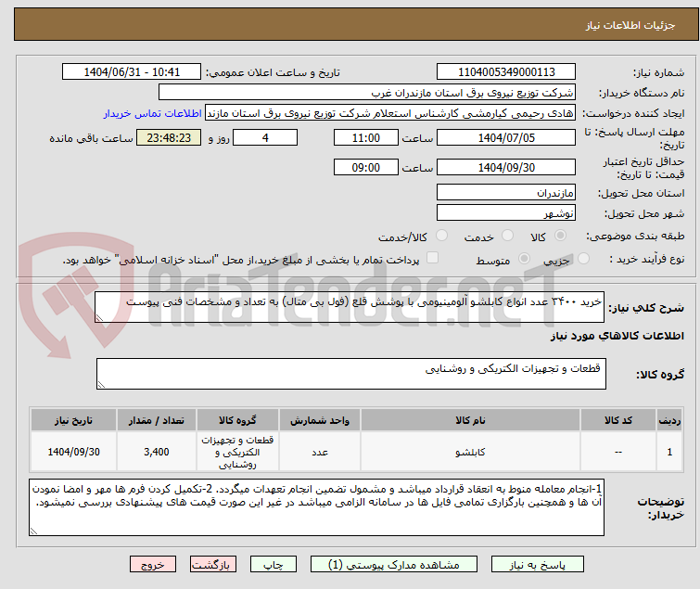Click the جزئیات اطلاعات نیاز page header

pos(630,25)
